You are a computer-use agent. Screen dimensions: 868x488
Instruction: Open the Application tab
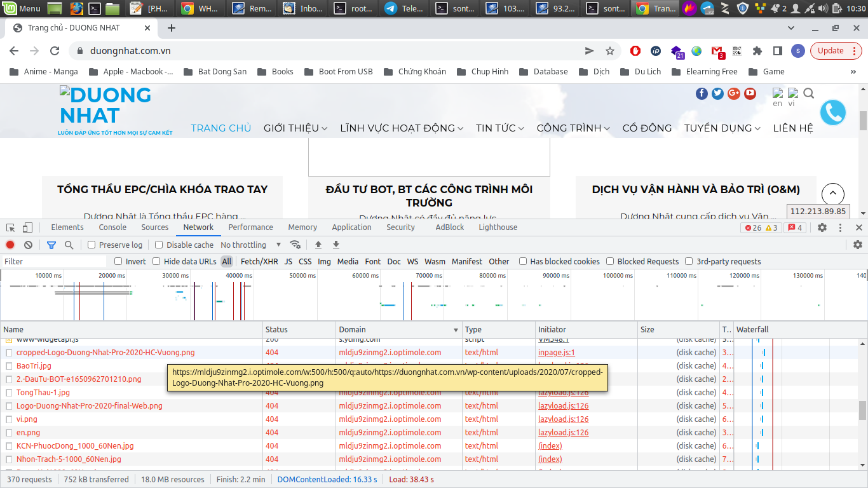click(x=351, y=227)
